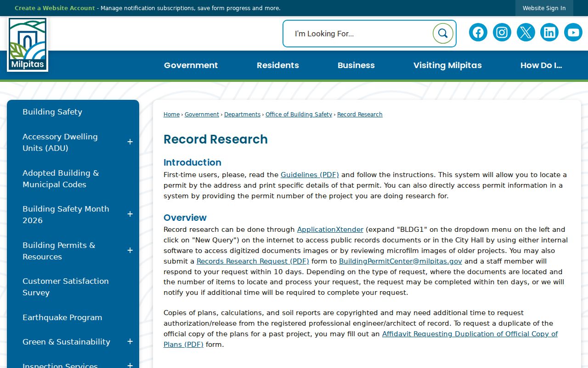588x368 pixels.
Task: Click the search magnifier button
Action: click(x=443, y=33)
